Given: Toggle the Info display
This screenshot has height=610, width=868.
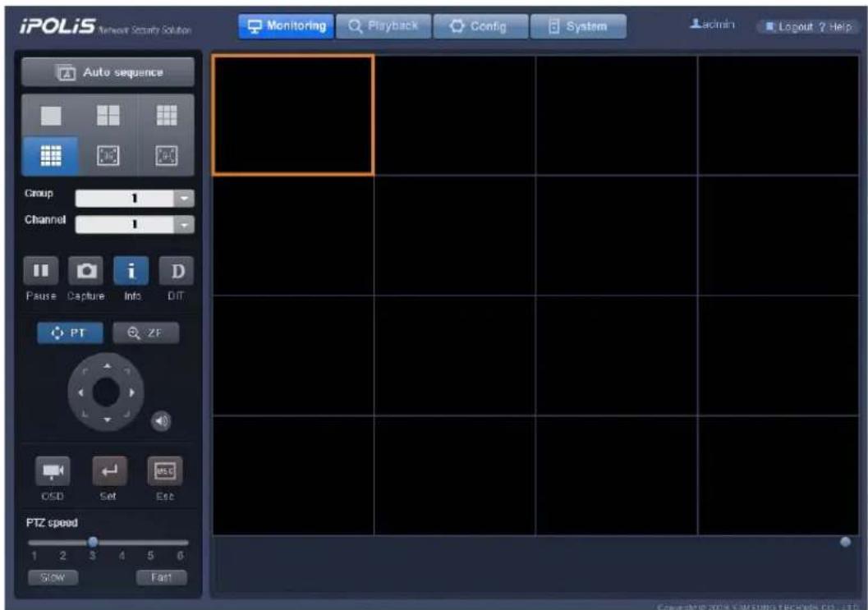Looking at the screenshot, I should click(x=131, y=271).
